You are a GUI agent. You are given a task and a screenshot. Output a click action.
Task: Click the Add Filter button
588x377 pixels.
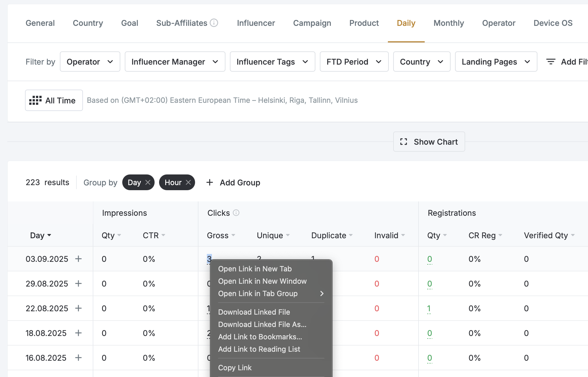pyautogui.click(x=567, y=62)
